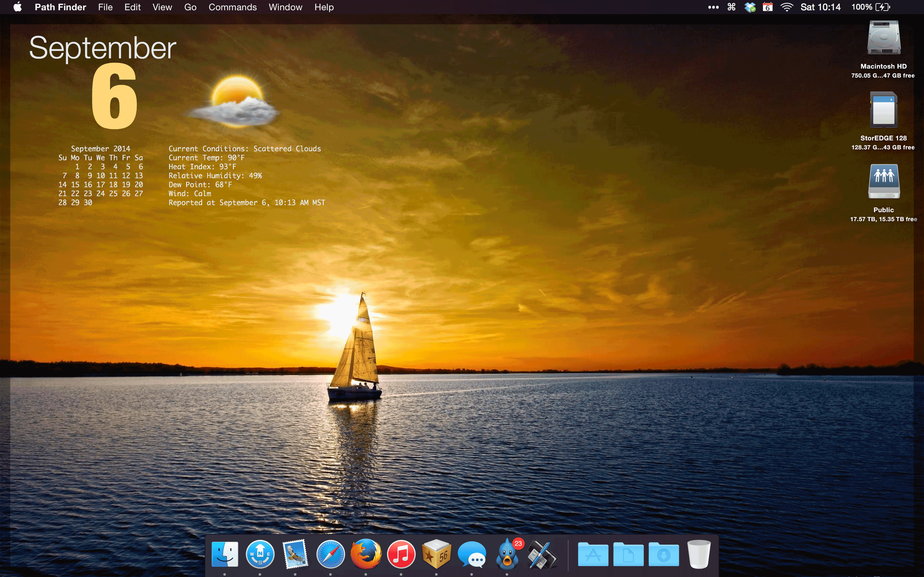Select the StorEDGE 128 SD card volume
Viewport: 924px width, 577px height.
click(883, 110)
